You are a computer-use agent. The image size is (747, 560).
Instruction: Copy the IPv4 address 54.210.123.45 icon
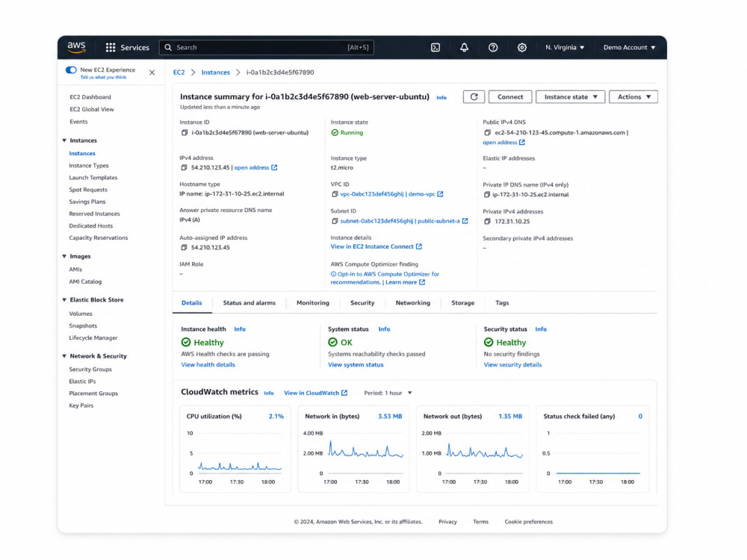pyautogui.click(x=184, y=167)
